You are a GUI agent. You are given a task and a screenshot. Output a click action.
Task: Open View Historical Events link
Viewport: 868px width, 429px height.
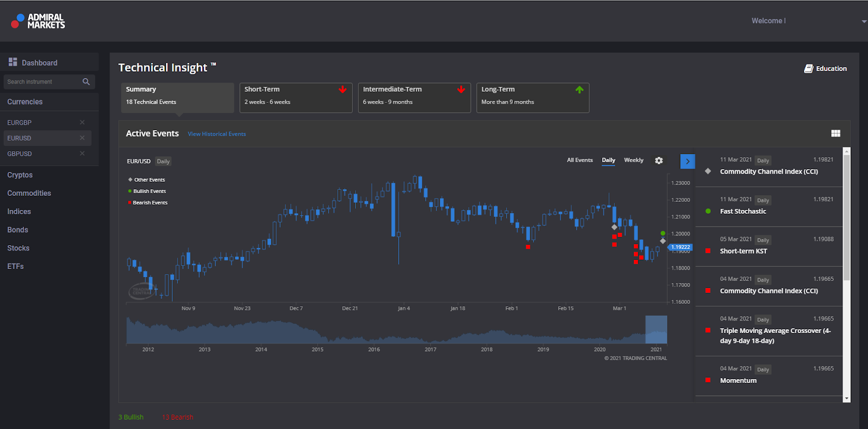(x=216, y=134)
